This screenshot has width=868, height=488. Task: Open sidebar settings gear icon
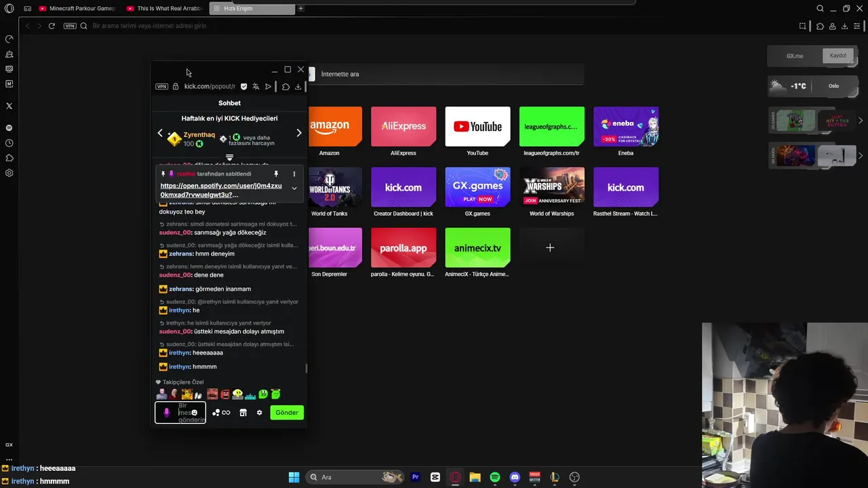pos(9,173)
